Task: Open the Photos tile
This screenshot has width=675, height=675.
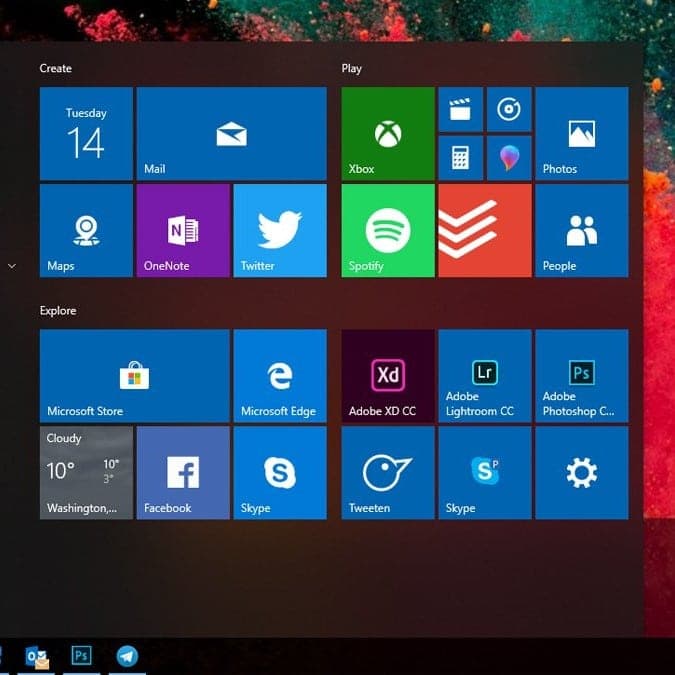Action: click(x=582, y=133)
